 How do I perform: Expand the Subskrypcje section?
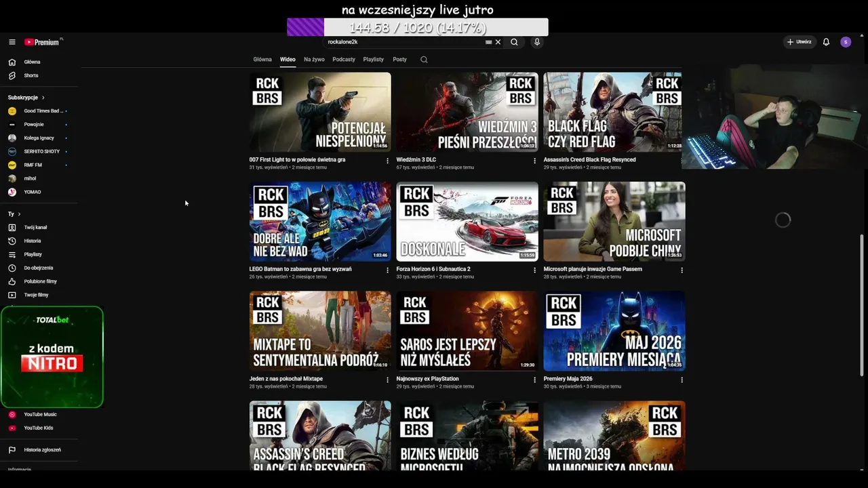coord(26,98)
